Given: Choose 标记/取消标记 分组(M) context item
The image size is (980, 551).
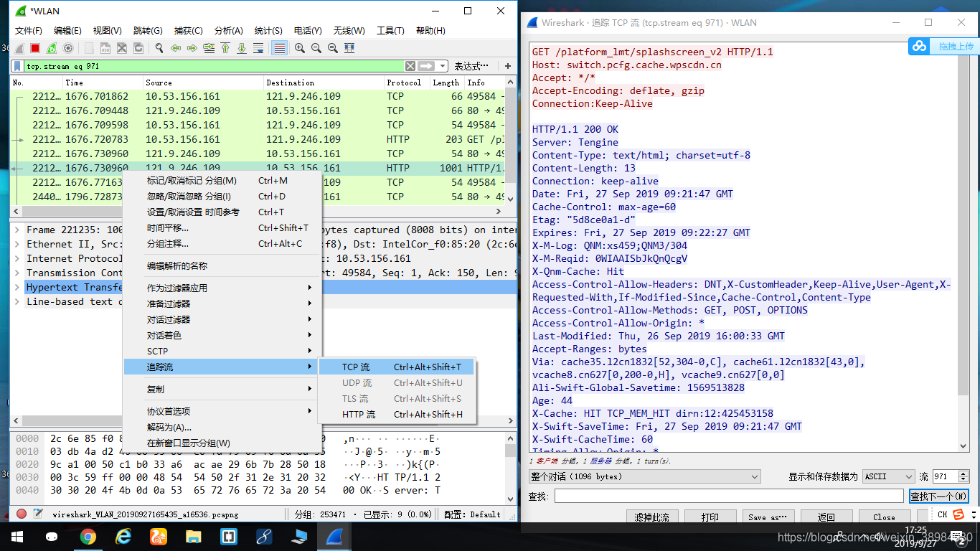Looking at the screenshot, I should click(221, 180).
